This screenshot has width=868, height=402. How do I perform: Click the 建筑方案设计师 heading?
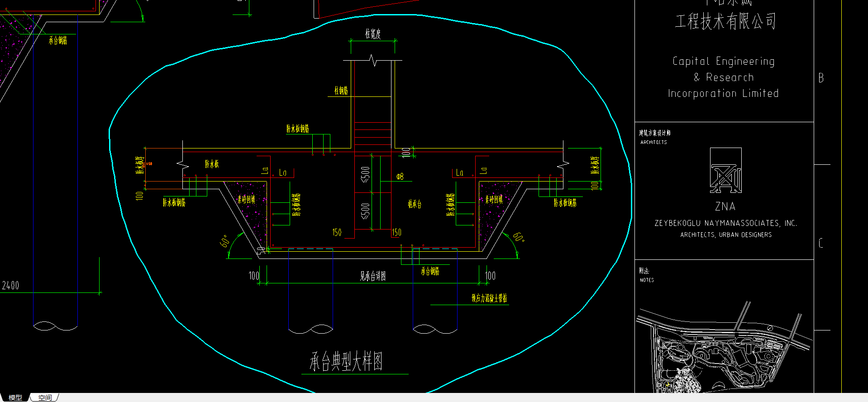655,133
